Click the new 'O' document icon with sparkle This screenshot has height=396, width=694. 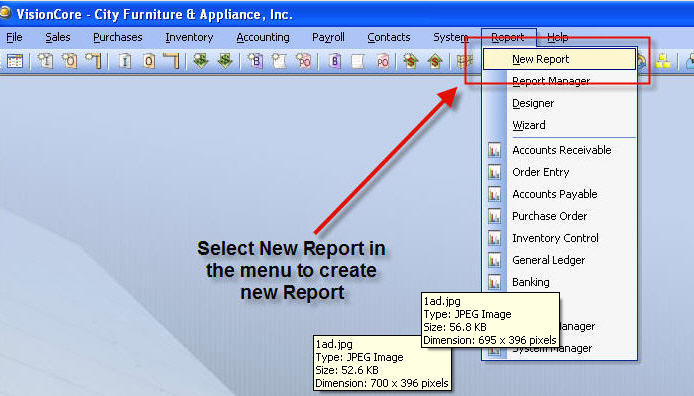(x=69, y=61)
